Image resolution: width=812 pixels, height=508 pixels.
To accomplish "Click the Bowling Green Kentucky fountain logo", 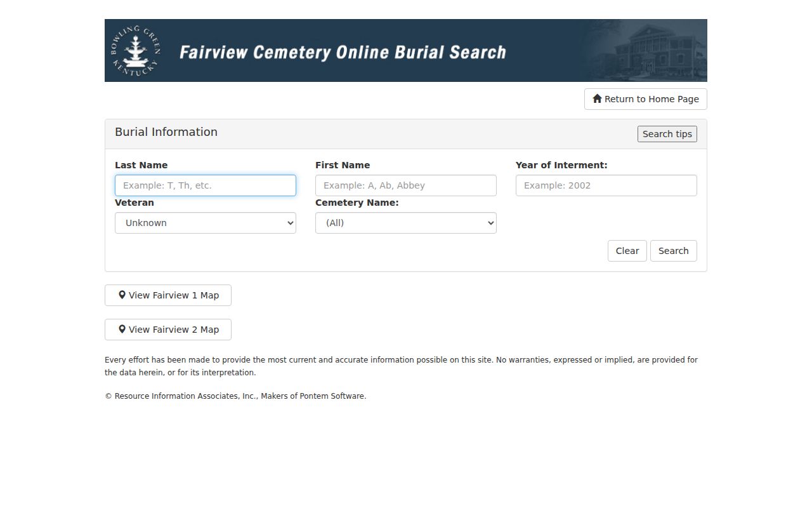I will tap(135, 51).
